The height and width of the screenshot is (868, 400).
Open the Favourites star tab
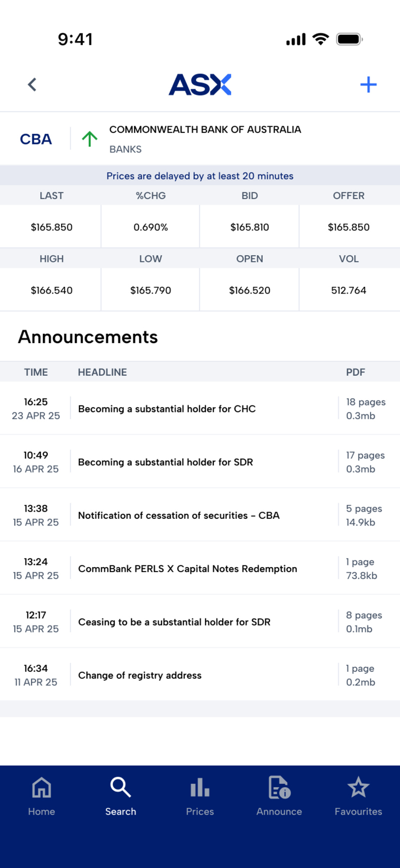pos(358,796)
